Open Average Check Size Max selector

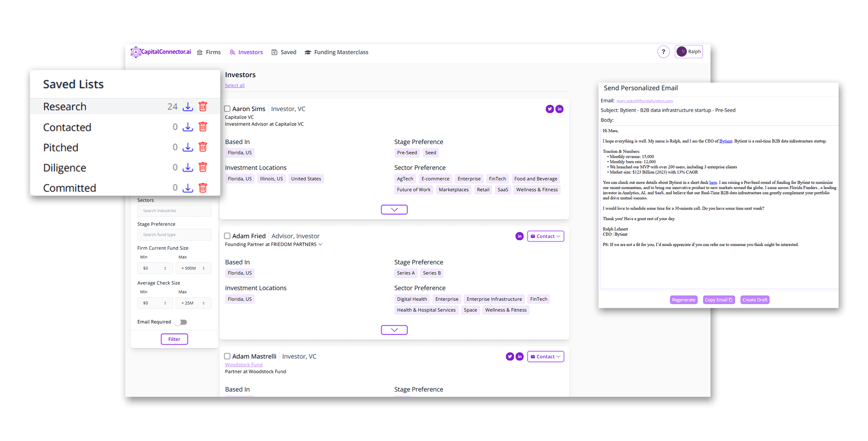point(193,303)
